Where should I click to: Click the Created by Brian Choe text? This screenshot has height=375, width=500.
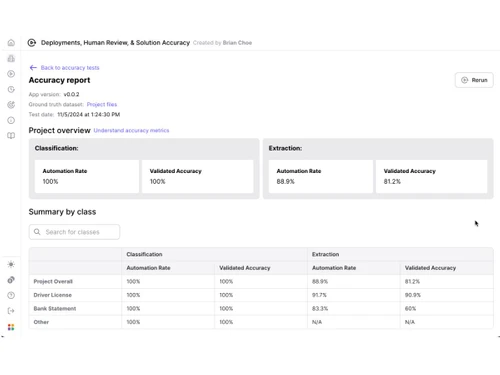(222, 43)
